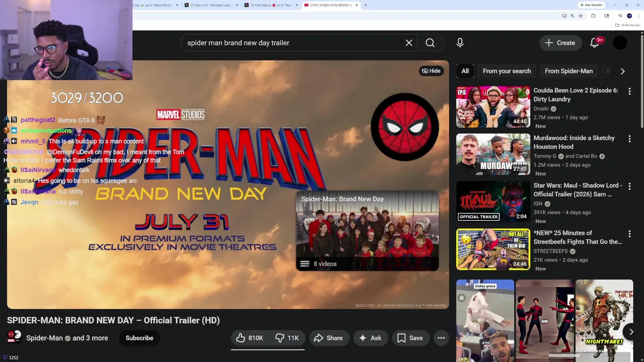Open more actions ellipsis below video
Image resolution: width=644 pixels, height=362 pixels.
click(441, 338)
